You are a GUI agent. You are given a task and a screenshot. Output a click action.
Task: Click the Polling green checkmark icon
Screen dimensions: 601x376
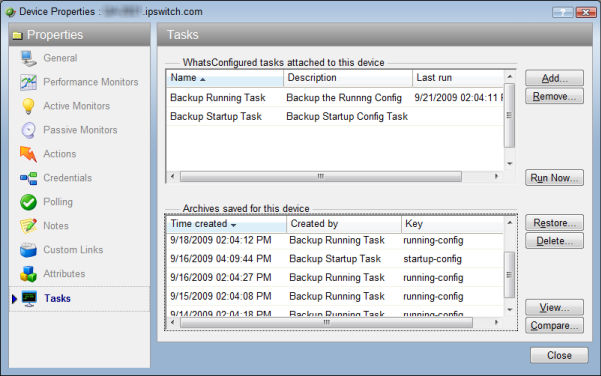coord(28,202)
